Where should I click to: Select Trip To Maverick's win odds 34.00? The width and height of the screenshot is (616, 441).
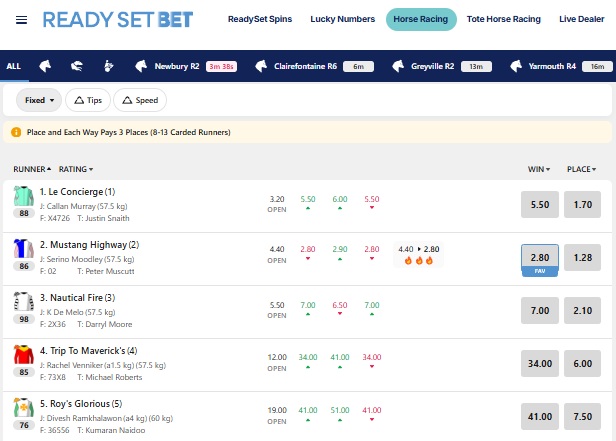pos(540,364)
